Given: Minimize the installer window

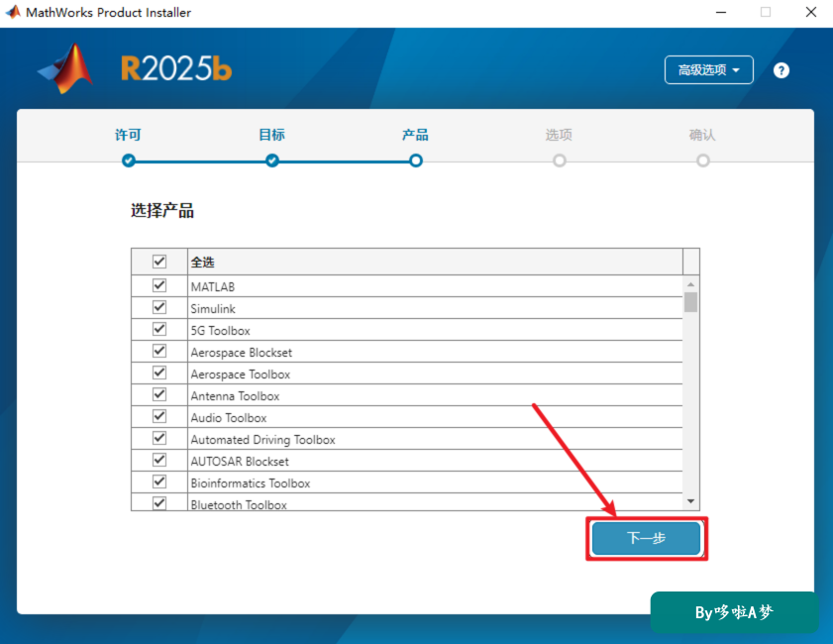Looking at the screenshot, I should pyautogui.click(x=721, y=12).
